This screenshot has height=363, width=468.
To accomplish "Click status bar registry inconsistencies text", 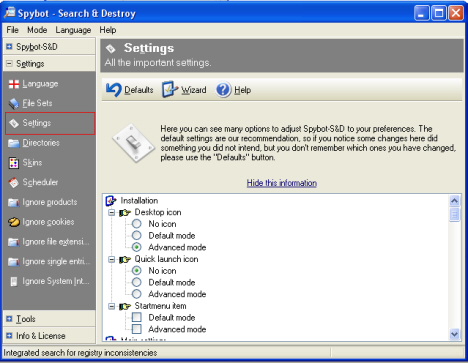I will 80,353.
